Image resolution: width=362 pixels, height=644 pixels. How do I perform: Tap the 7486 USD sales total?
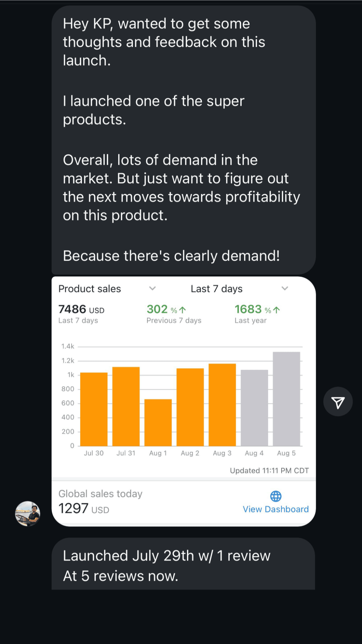(x=81, y=309)
